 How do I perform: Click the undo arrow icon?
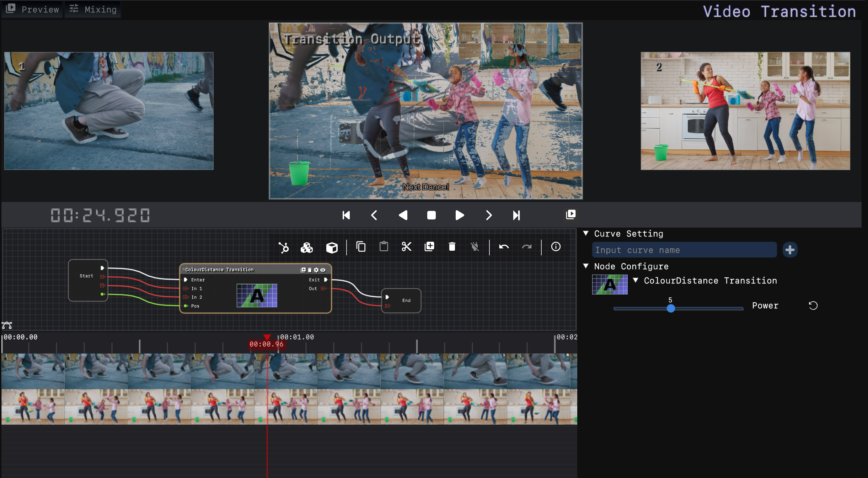(504, 246)
